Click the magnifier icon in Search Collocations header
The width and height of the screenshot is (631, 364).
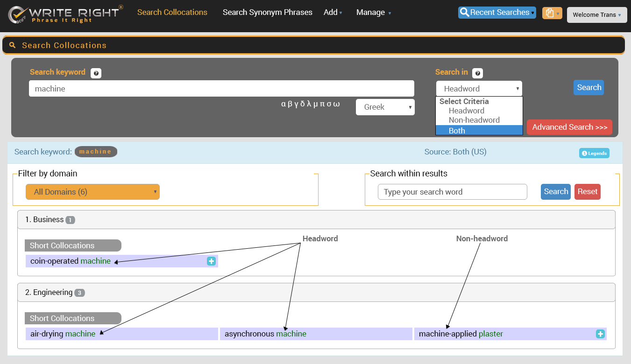[x=13, y=45]
